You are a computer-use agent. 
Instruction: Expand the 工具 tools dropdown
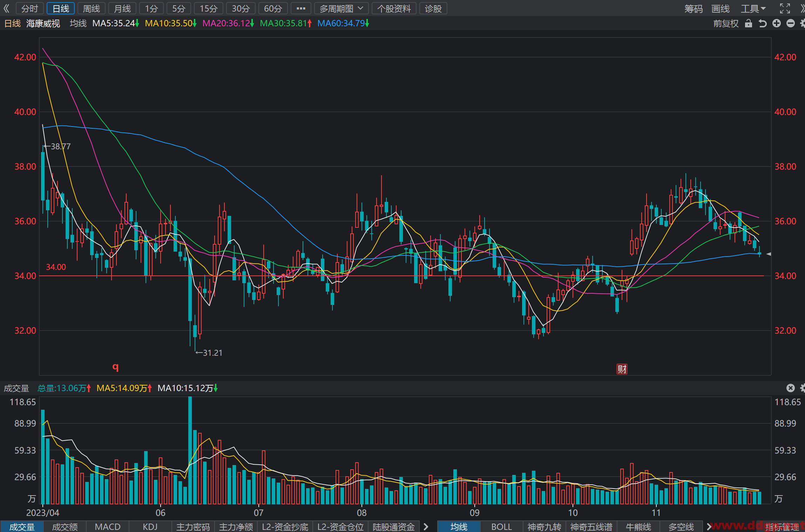753,8
